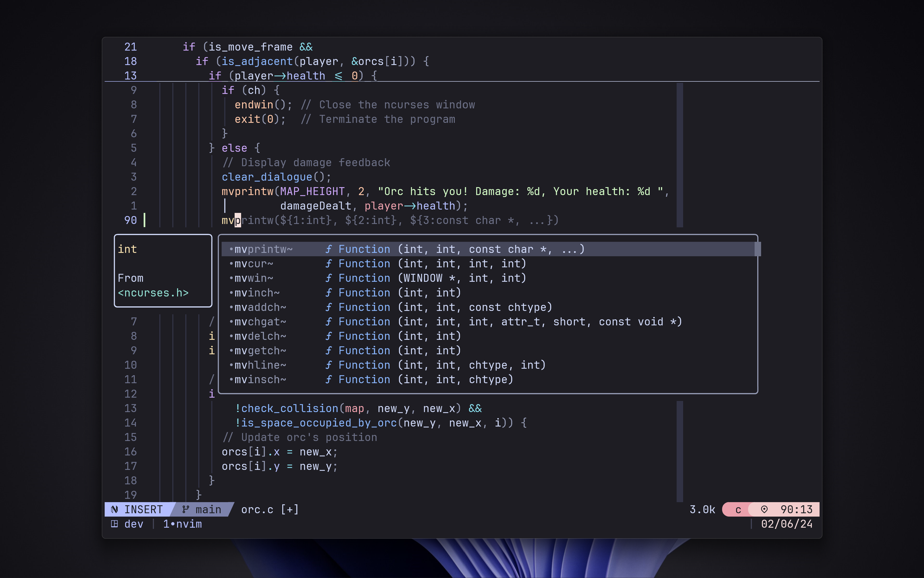Select the 1•nvim tmux window
The image size is (924, 578).
click(x=182, y=524)
